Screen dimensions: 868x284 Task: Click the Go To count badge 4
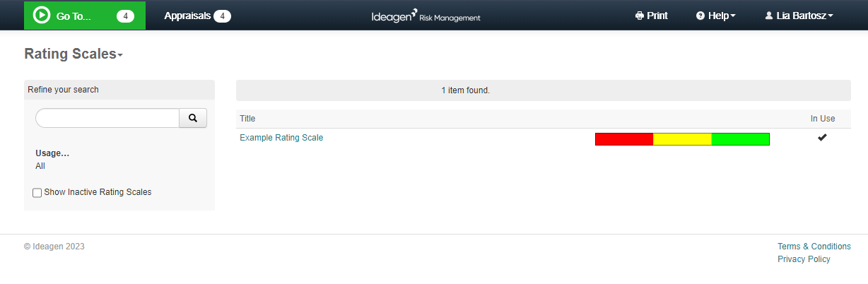(x=125, y=16)
